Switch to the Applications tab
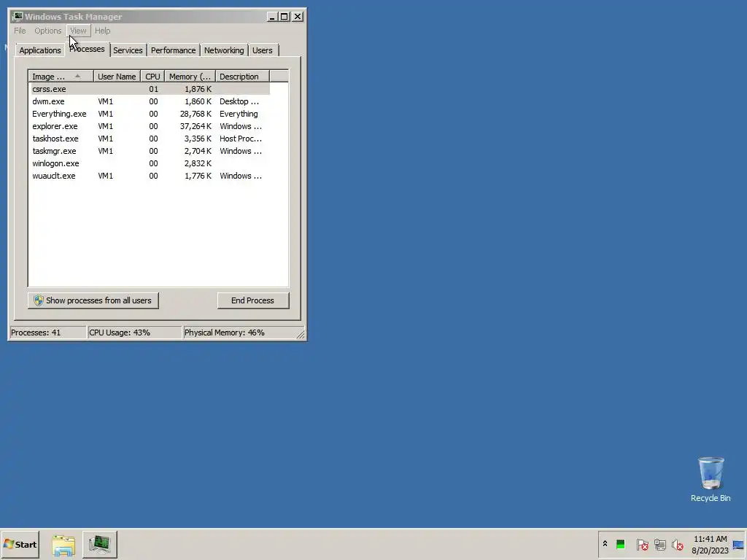 [x=40, y=50]
